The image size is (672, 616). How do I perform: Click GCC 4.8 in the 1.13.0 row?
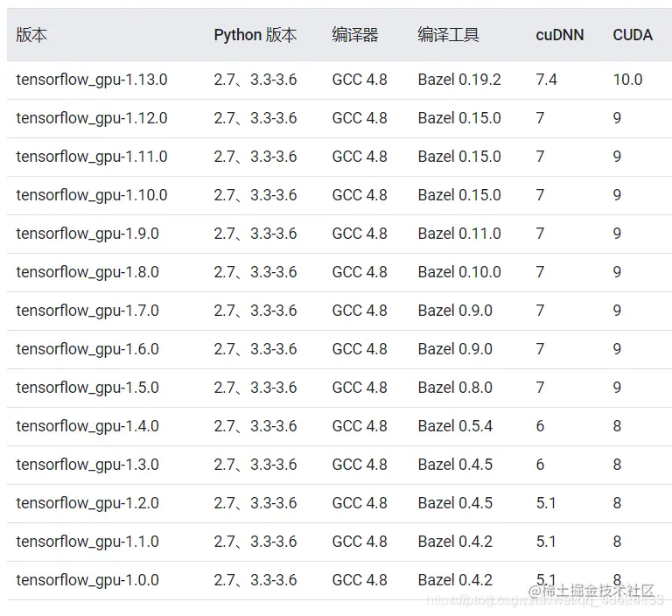coord(360,80)
